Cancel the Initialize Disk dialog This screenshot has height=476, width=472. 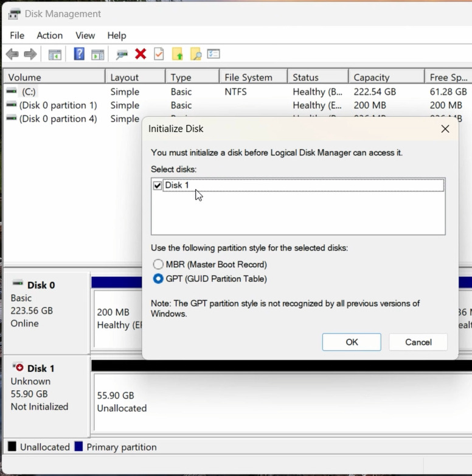click(x=418, y=342)
